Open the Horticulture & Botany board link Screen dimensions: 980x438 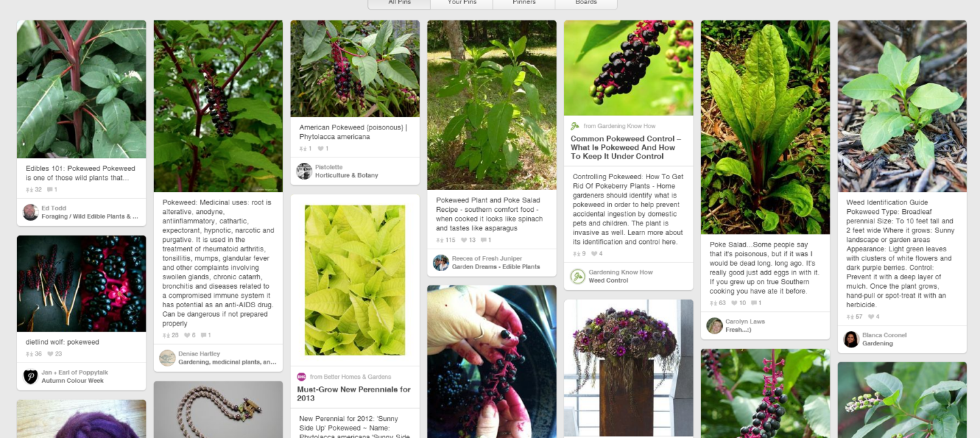coord(346,176)
